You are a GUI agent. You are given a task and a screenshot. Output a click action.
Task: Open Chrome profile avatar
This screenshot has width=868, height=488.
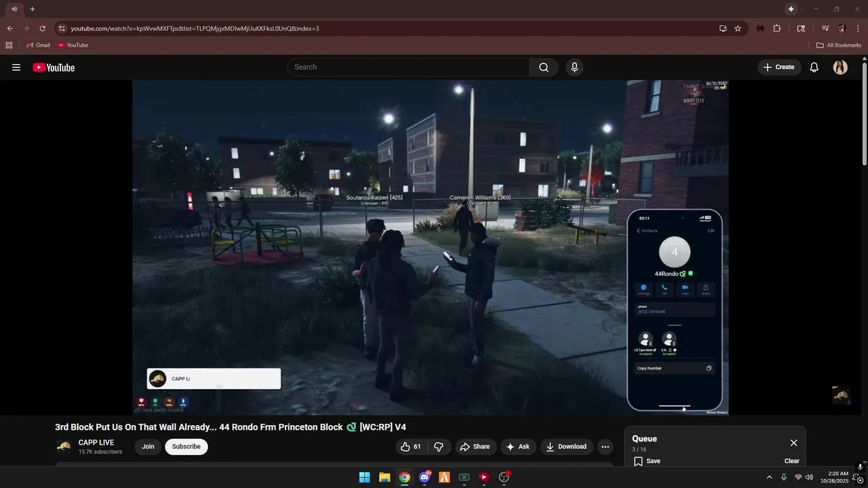pos(842,28)
